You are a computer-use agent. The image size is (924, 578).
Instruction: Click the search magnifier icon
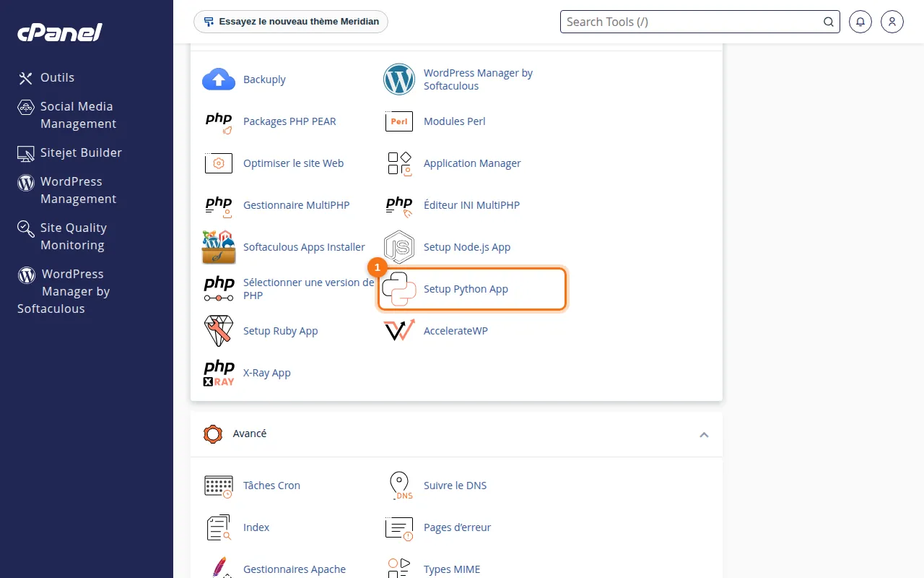click(x=829, y=22)
